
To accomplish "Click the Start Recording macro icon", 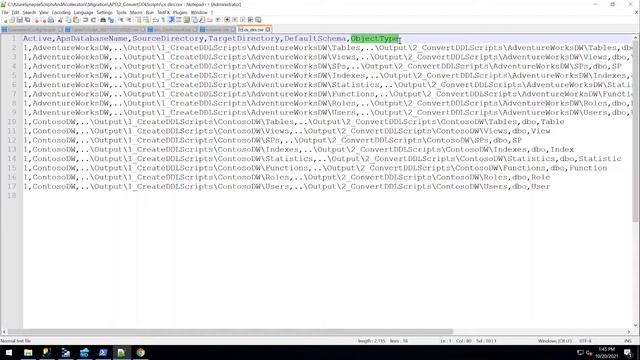I will (227, 20).
